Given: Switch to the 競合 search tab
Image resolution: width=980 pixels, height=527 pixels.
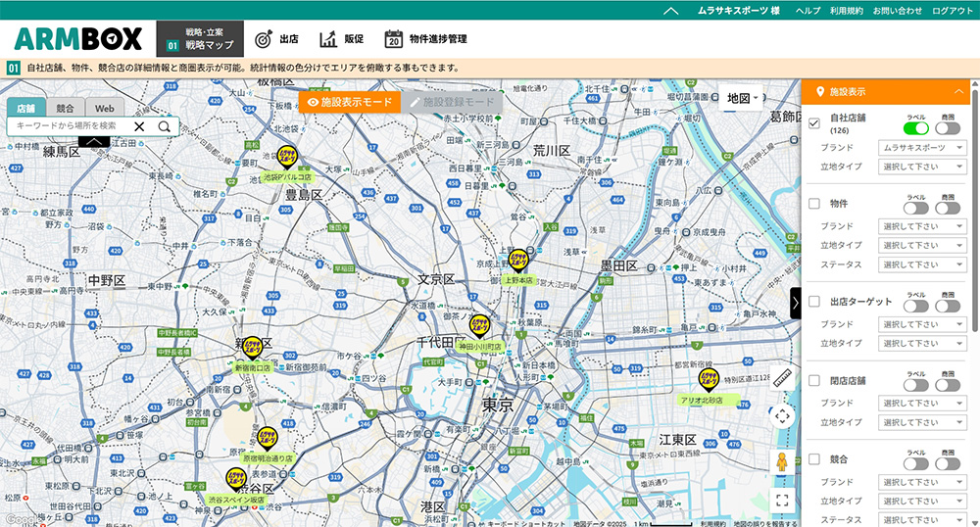Looking at the screenshot, I should 66,109.
